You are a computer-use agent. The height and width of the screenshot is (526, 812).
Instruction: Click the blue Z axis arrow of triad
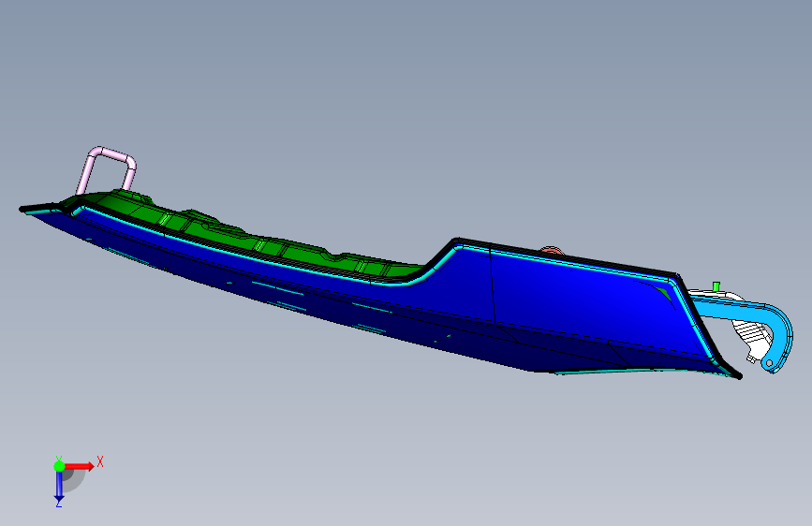(x=59, y=486)
